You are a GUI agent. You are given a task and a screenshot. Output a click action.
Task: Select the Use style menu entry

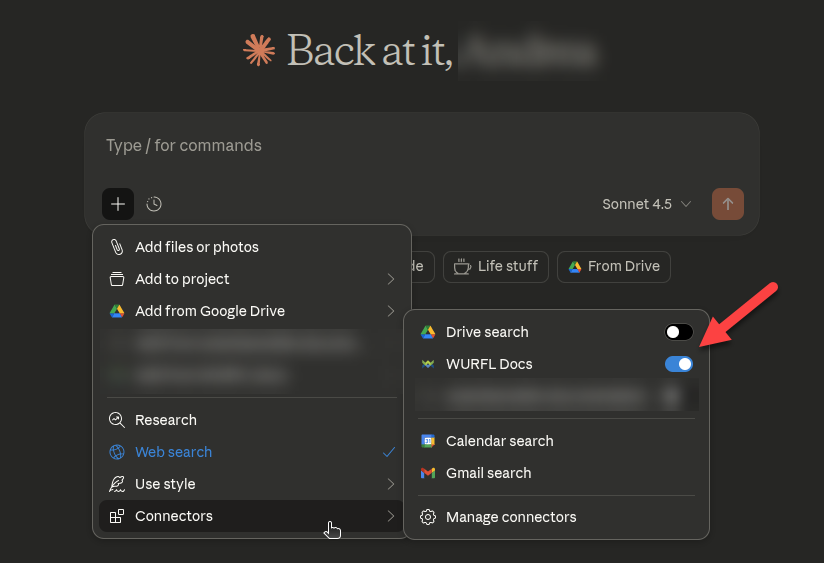pyautogui.click(x=251, y=484)
